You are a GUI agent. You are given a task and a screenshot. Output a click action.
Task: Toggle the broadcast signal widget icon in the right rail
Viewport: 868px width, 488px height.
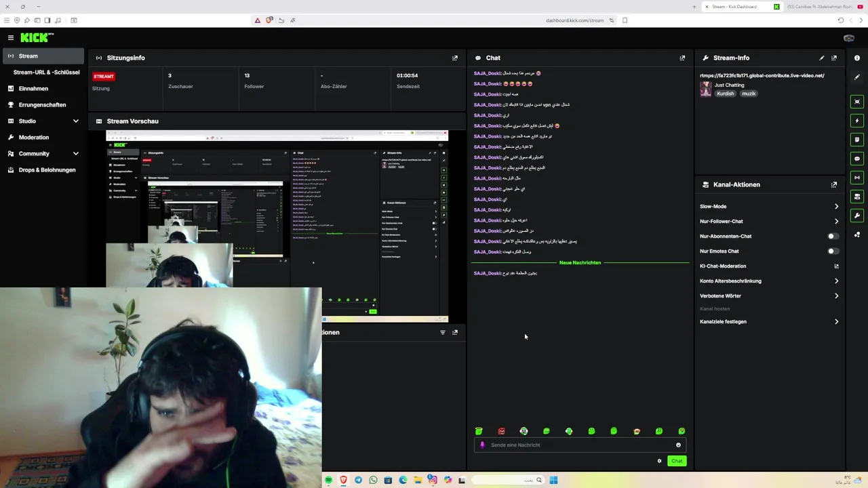[x=857, y=178]
